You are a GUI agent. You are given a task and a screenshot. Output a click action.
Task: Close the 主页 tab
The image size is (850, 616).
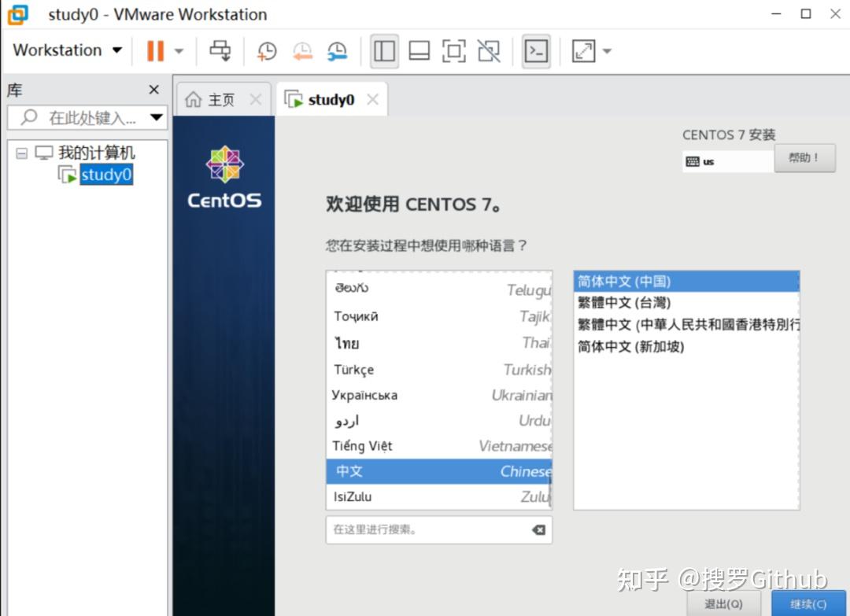pos(255,100)
